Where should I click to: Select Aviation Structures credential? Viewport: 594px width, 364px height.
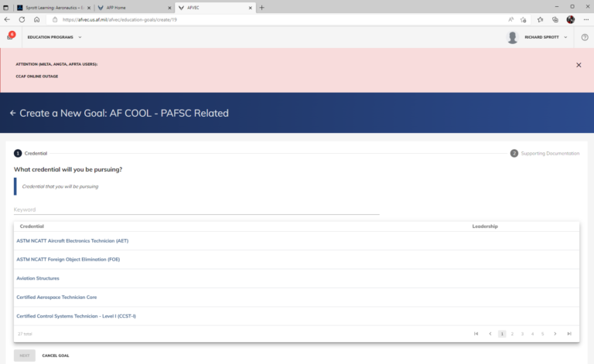pos(38,278)
